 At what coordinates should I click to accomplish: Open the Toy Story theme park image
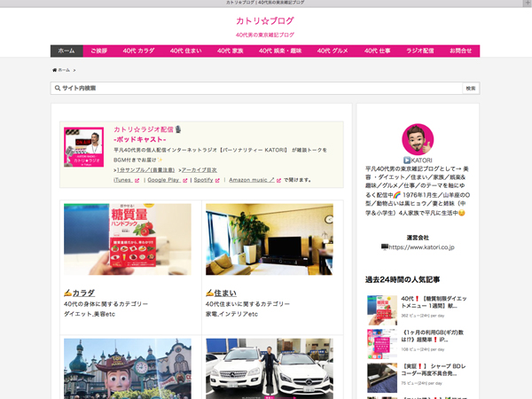[128, 369]
